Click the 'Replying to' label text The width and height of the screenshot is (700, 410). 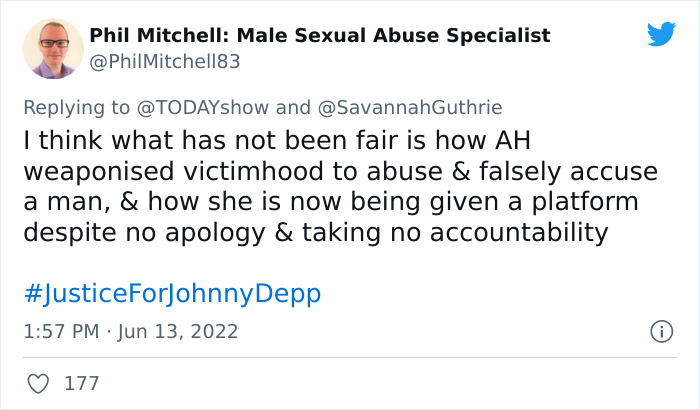tap(78, 107)
